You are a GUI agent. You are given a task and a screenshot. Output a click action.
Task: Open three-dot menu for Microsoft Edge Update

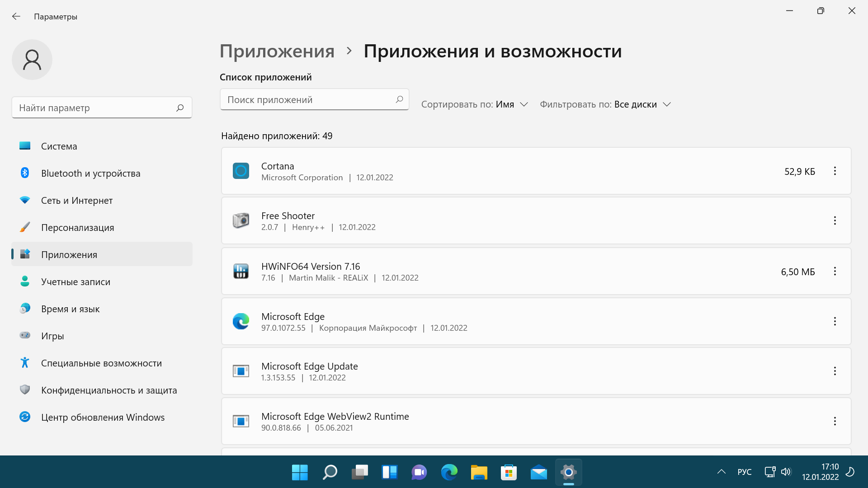(835, 371)
